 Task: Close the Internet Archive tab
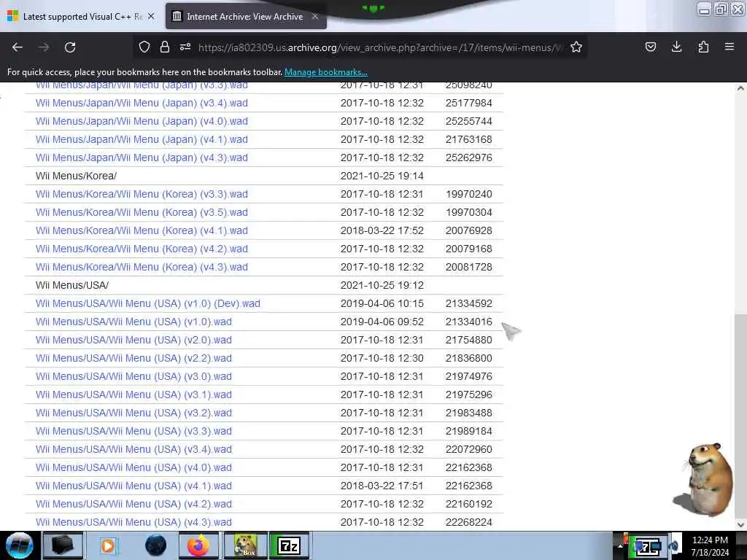(x=315, y=17)
